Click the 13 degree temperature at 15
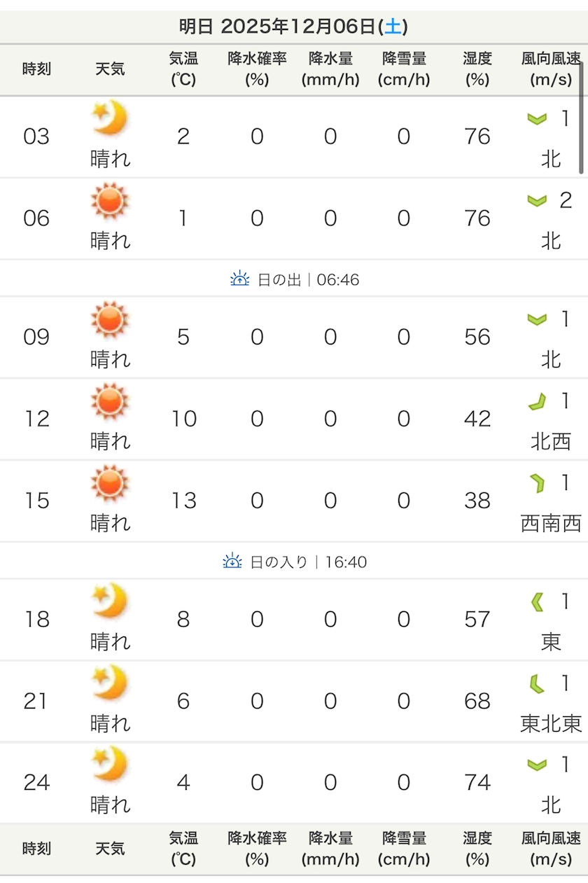The image size is (588, 883). point(183,501)
